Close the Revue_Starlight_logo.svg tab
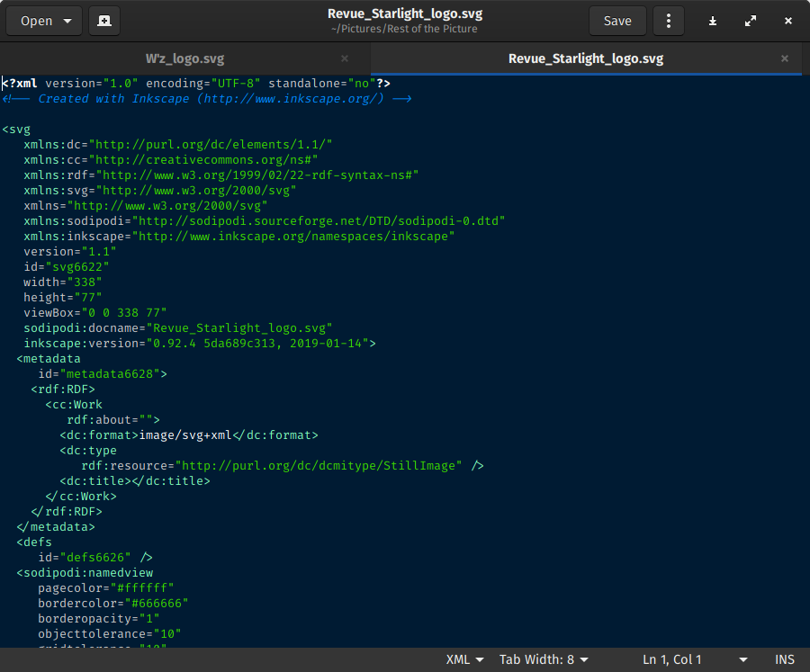Image resolution: width=810 pixels, height=672 pixels. pos(784,58)
